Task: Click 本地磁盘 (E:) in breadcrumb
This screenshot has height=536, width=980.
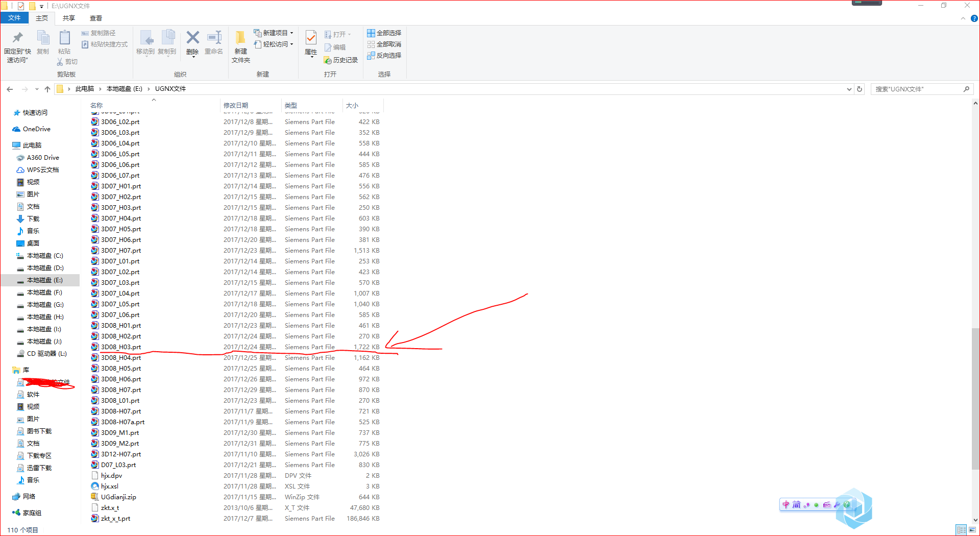Action: (125, 89)
